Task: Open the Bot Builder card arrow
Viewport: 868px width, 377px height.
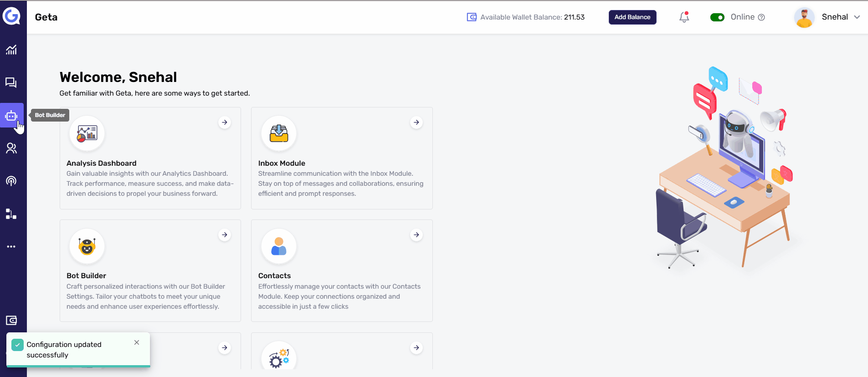Action: (225, 235)
